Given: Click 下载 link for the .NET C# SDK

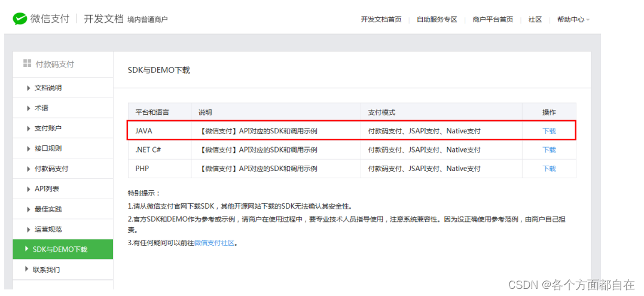Looking at the screenshot, I should click(x=549, y=150).
